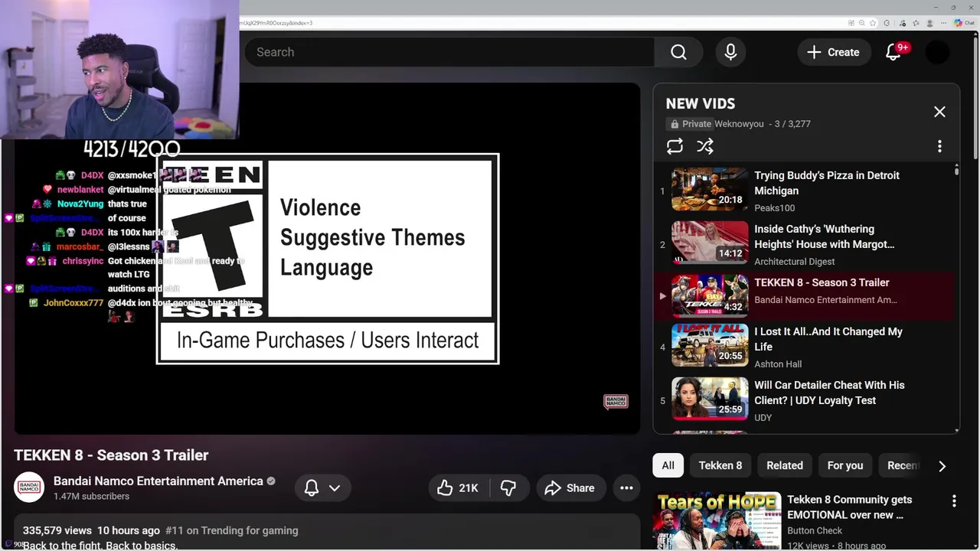This screenshot has height=551, width=980.
Task: Play Trying Buddy's Pizza in Detroit video
Action: [827, 183]
